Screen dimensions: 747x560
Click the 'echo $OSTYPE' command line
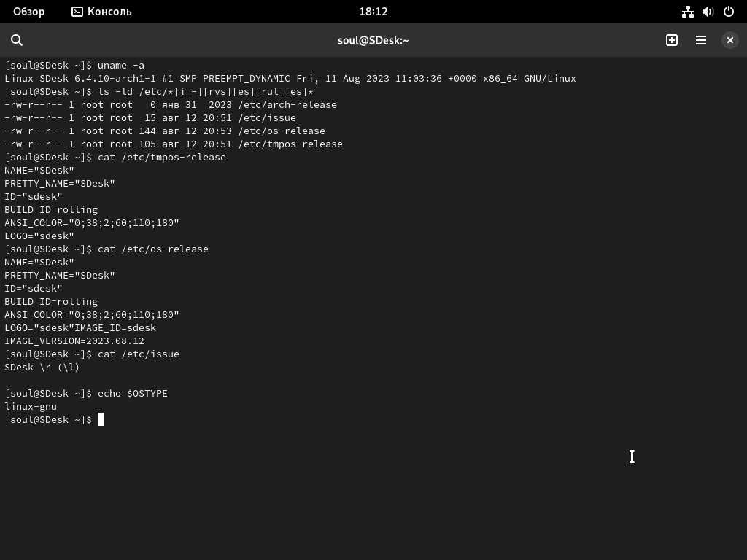pyautogui.click(x=86, y=393)
